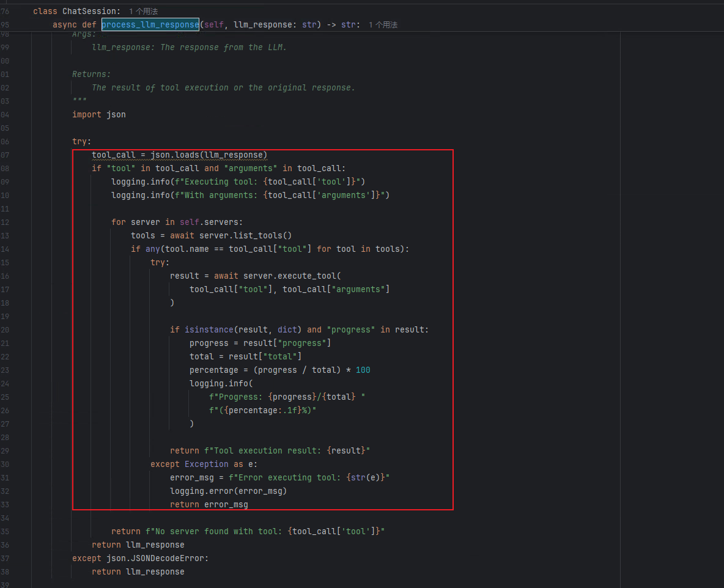Click the except json.JSONDecodeError line
The width and height of the screenshot is (724, 588).
141,559
